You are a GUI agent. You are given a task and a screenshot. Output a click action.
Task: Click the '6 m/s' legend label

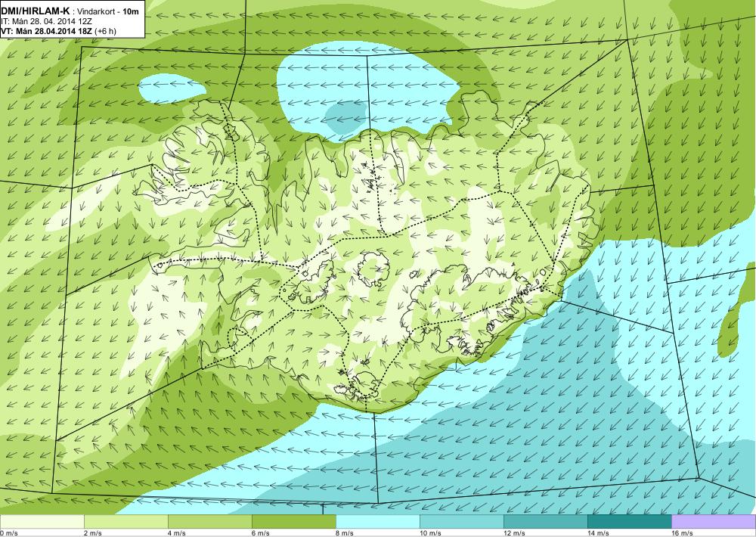click(x=261, y=533)
